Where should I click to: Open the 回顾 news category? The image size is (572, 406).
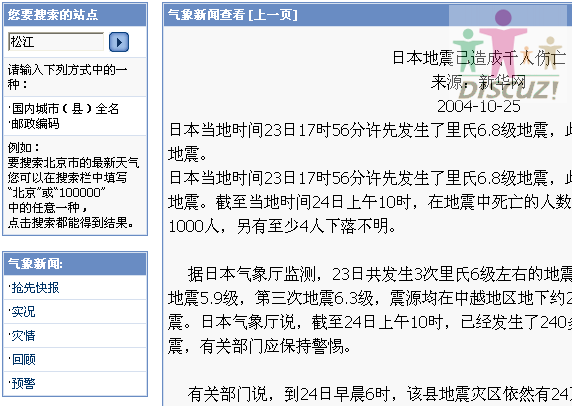click(x=23, y=360)
